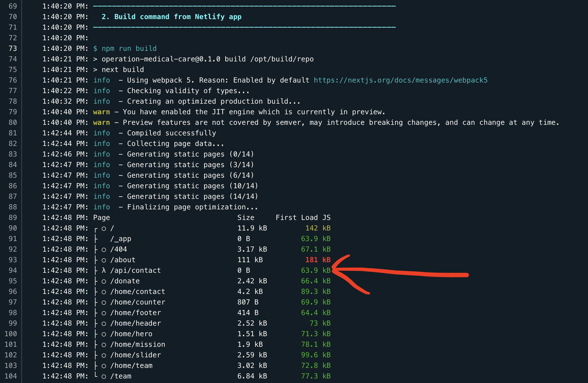Click the 'warn' label on line 80
The height and width of the screenshot is (383, 588).
pyautogui.click(x=102, y=123)
